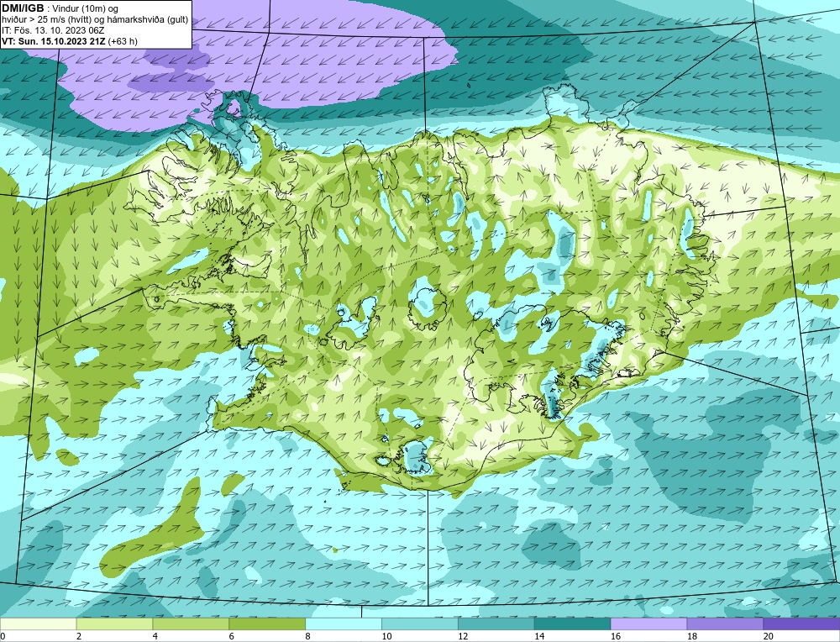Click the 8–10 m/s pale cyan legend swatch
Image resolution: width=840 pixels, height=642 pixels.
(x=344, y=624)
